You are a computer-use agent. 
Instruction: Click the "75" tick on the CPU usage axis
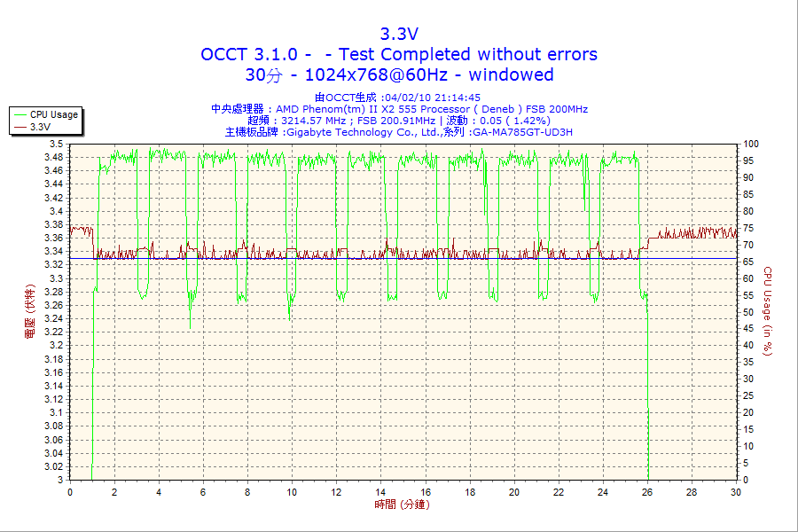tap(748, 228)
